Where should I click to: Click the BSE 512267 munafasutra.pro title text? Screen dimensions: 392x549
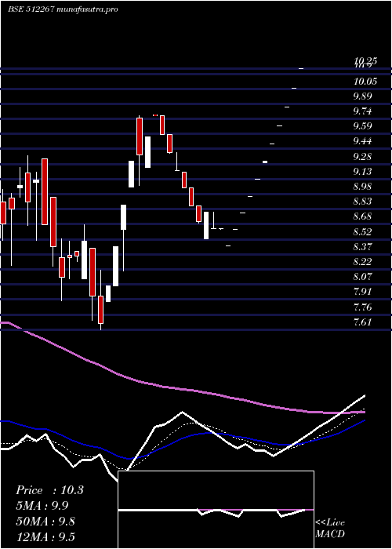63,9
